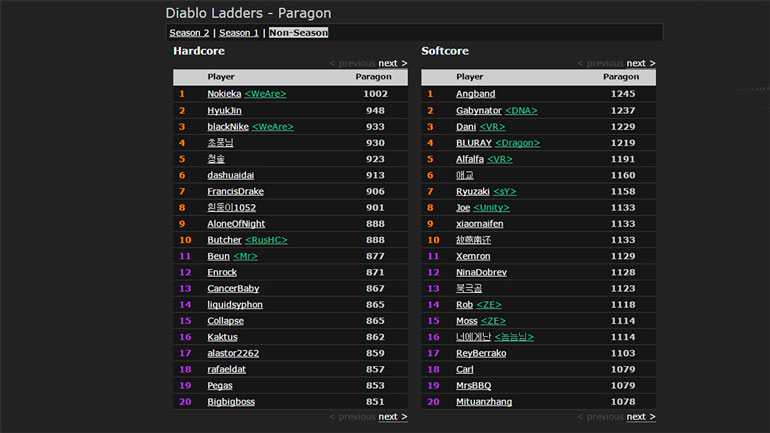The height and width of the screenshot is (433, 770).
Task: Open the DNA clan link
Action: (x=521, y=110)
